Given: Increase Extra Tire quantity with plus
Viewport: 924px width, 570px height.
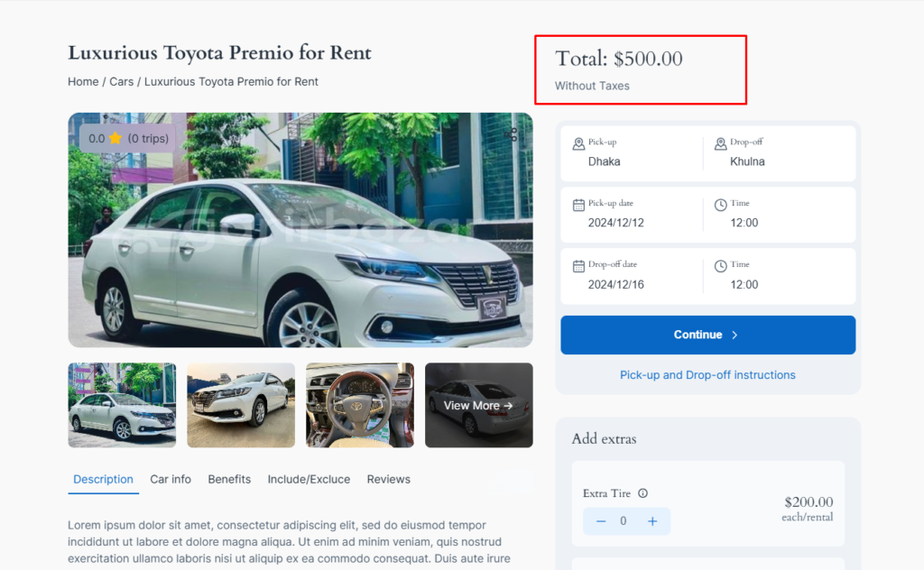Looking at the screenshot, I should 652,521.
